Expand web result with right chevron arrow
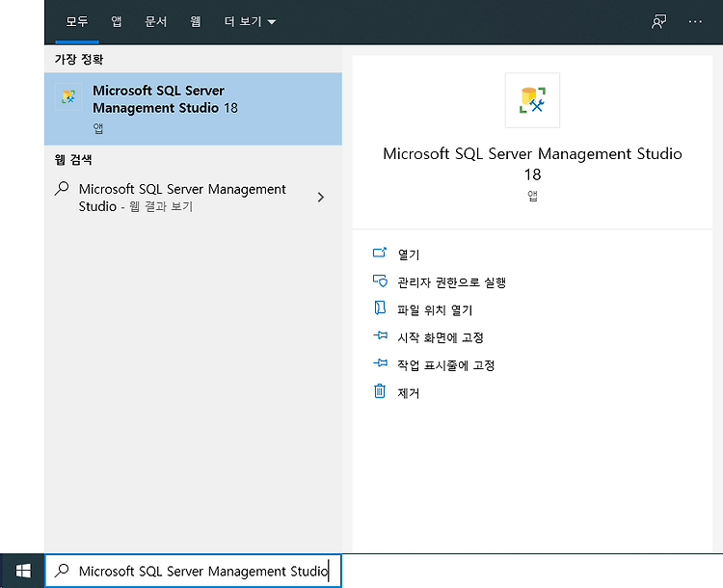723x588 pixels. click(321, 198)
